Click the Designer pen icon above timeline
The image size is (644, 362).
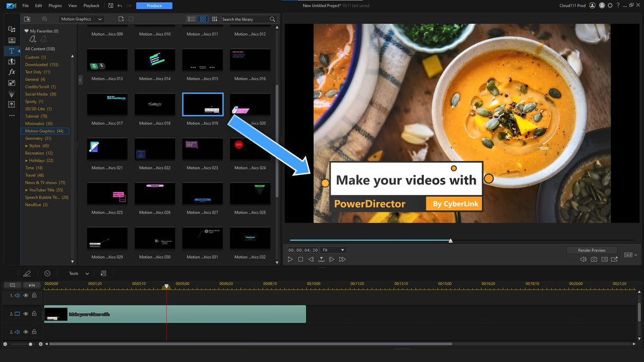point(27,273)
